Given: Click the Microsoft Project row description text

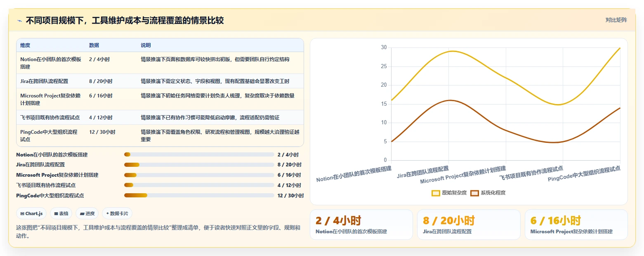Looking at the screenshot, I should (x=217, y=96).
